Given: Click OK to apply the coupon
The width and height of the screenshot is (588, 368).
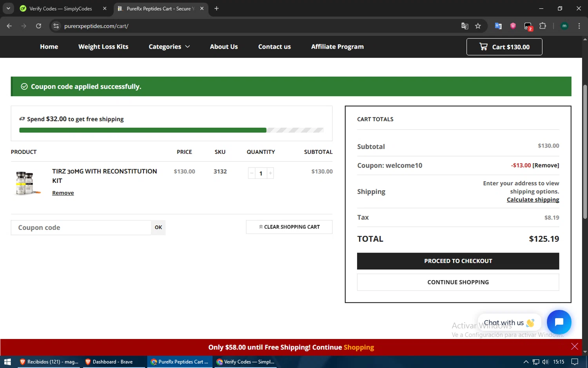Looking at the screenshot, I should [158, 228].
